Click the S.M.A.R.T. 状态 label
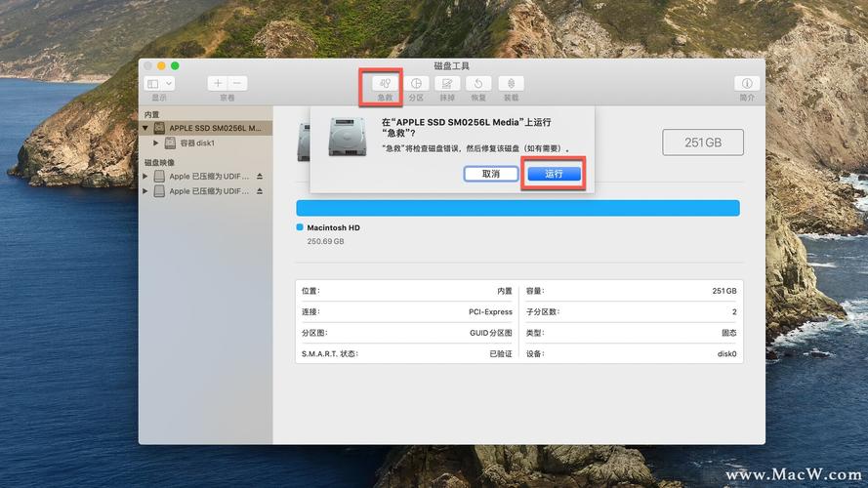 [x=330, y=354]
